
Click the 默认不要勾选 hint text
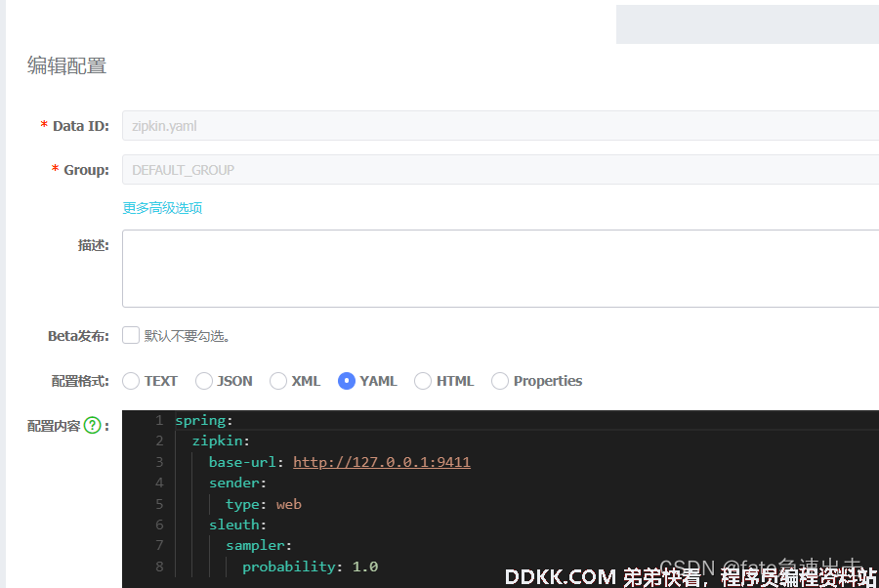click(x=187, y=336)
